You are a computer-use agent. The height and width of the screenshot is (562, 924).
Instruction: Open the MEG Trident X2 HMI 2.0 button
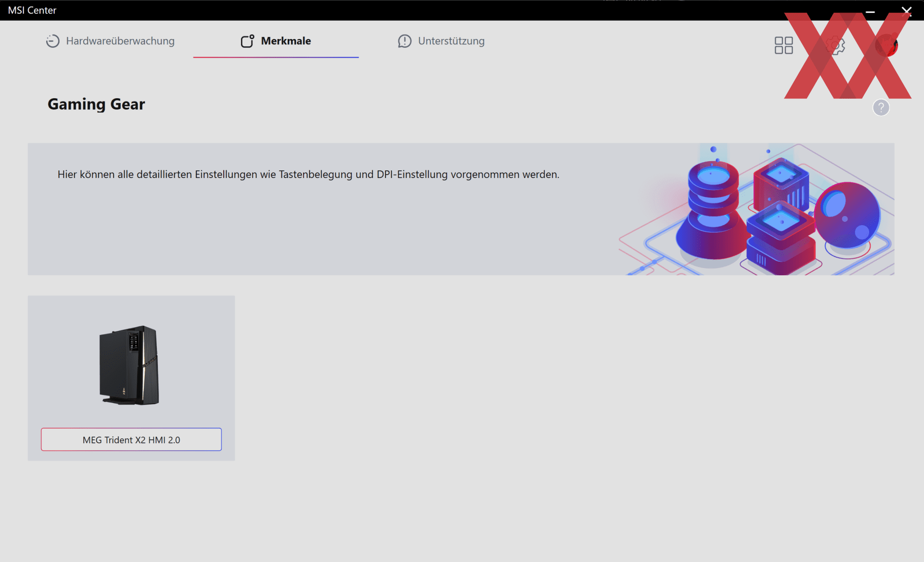[131, 439]
